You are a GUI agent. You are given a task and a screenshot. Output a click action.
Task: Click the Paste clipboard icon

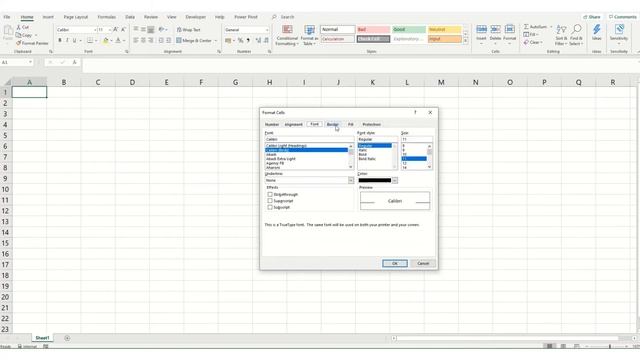coord(8,31)
